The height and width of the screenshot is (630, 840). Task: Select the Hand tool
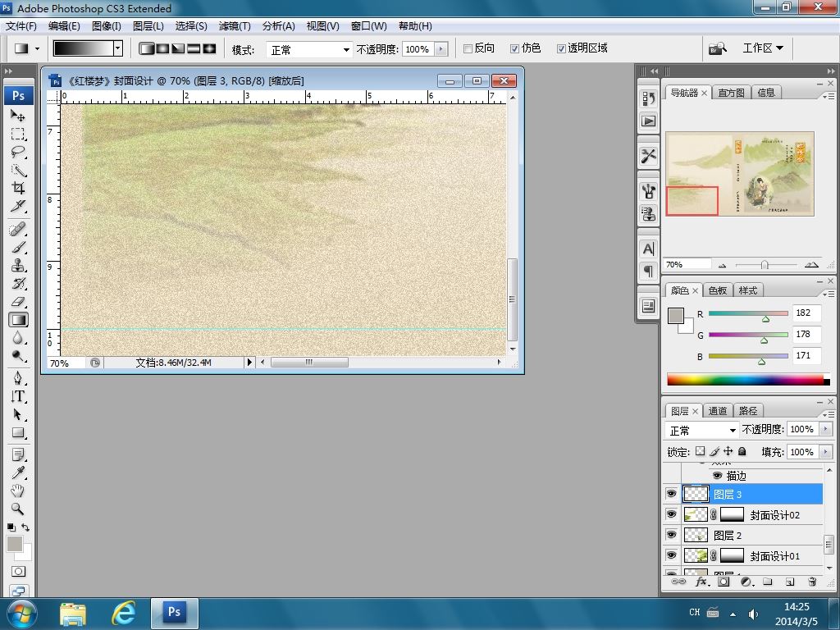click(18, 491)
